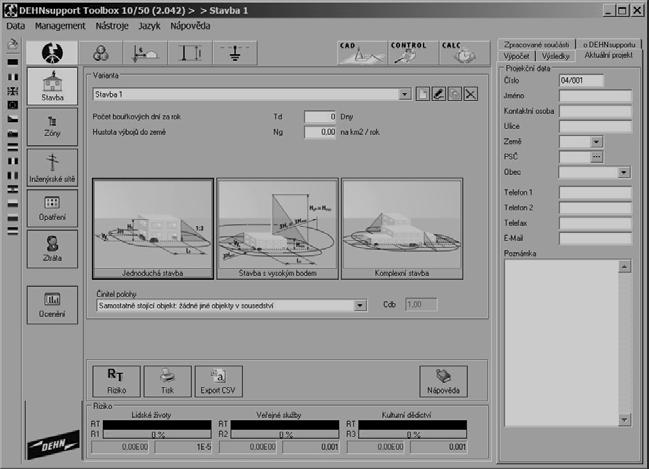Screen dimensions: 649x469
Task: Click the Telefax input field
Action: point(595,223)
